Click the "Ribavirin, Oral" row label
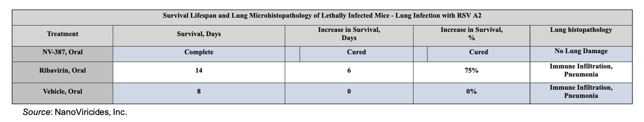 (x=62, y=71)
